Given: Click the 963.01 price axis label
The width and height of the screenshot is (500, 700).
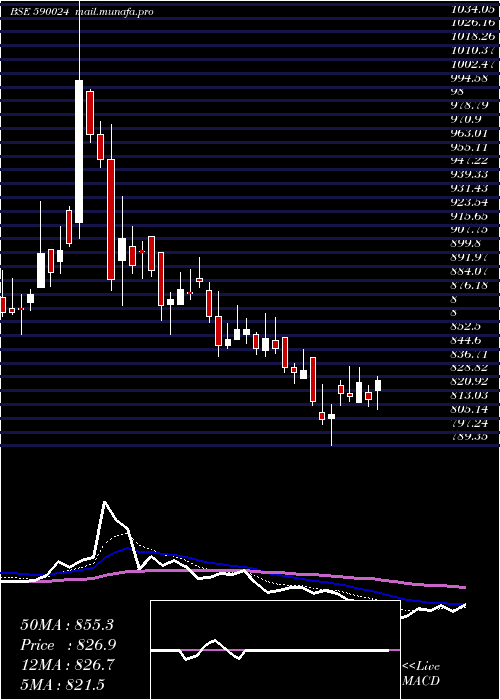Looking at the screenshot, I should coord(469,133).
